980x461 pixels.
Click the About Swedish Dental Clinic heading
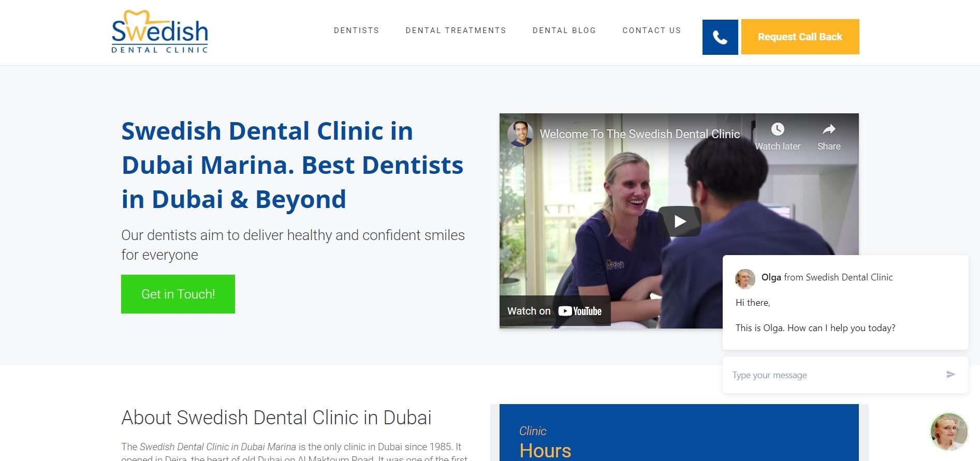pyautogui.click(x=276, y=418)
